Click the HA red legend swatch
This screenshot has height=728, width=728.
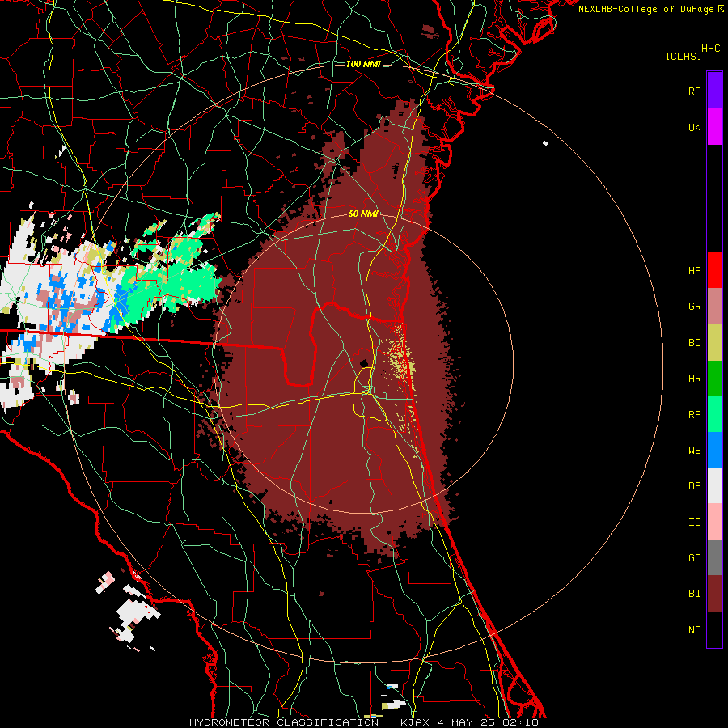[714, 270]
